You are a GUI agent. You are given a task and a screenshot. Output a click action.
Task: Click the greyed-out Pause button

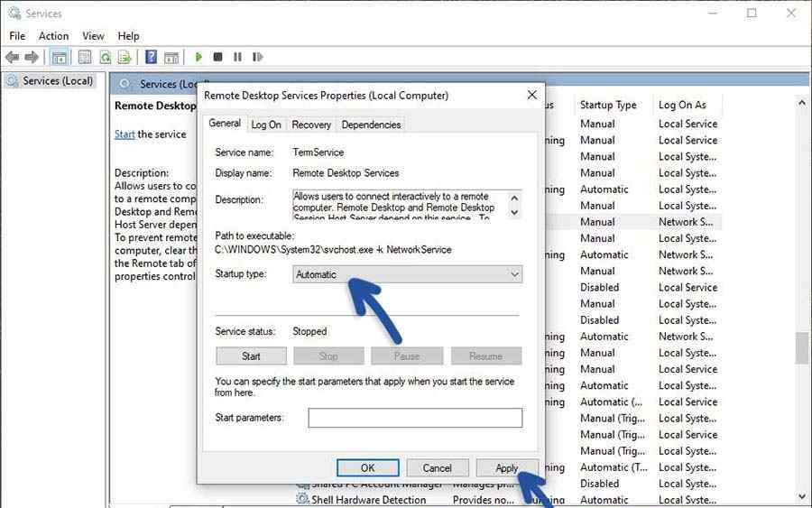pos(407,356)
